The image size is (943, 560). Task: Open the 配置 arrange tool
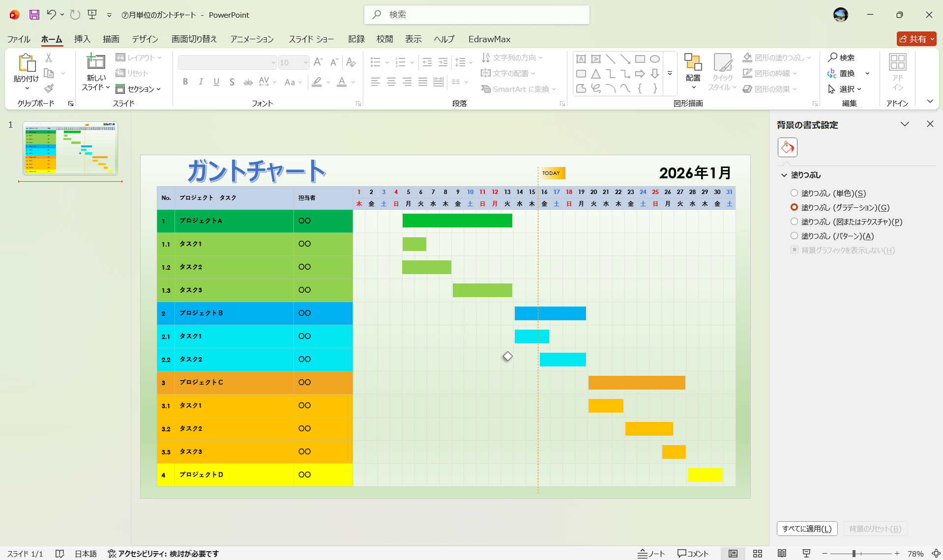coord(693,72)
